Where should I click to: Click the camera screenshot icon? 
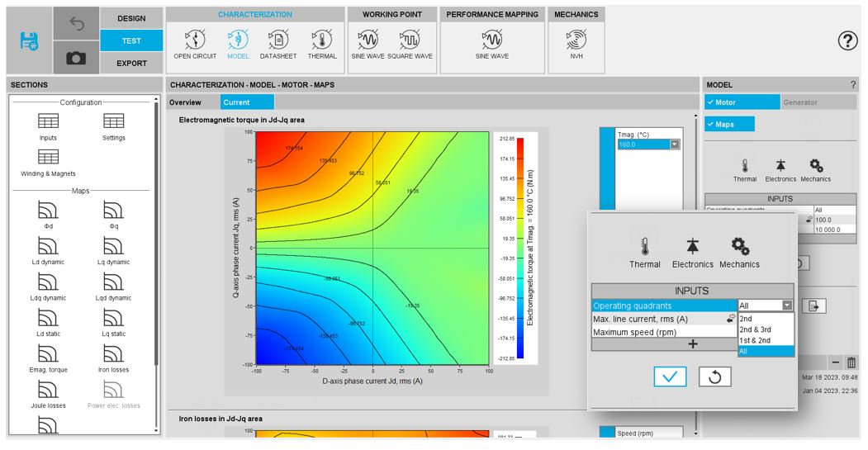click(x=76, y=59)
